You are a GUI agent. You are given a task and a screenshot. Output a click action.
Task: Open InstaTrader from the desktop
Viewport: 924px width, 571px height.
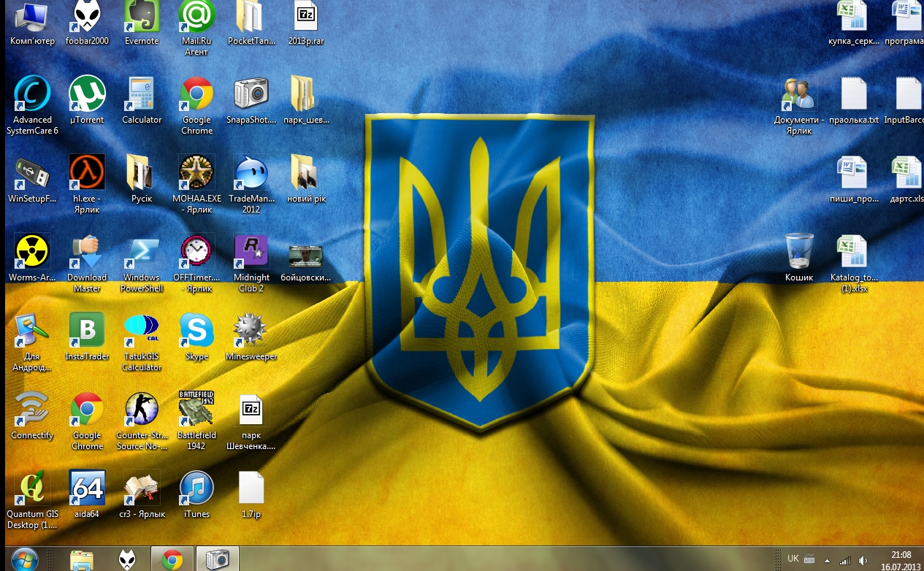click(x=87, y=337)
